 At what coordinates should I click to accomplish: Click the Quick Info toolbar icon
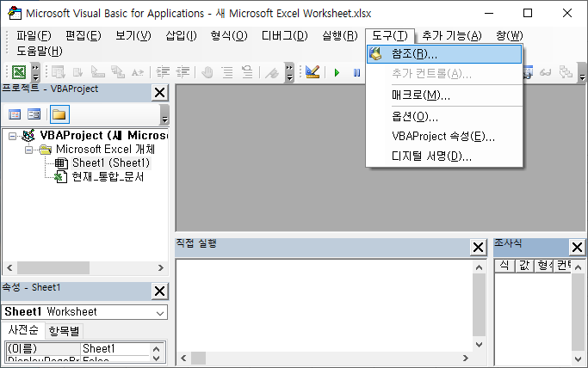click(x=97, y=72)
